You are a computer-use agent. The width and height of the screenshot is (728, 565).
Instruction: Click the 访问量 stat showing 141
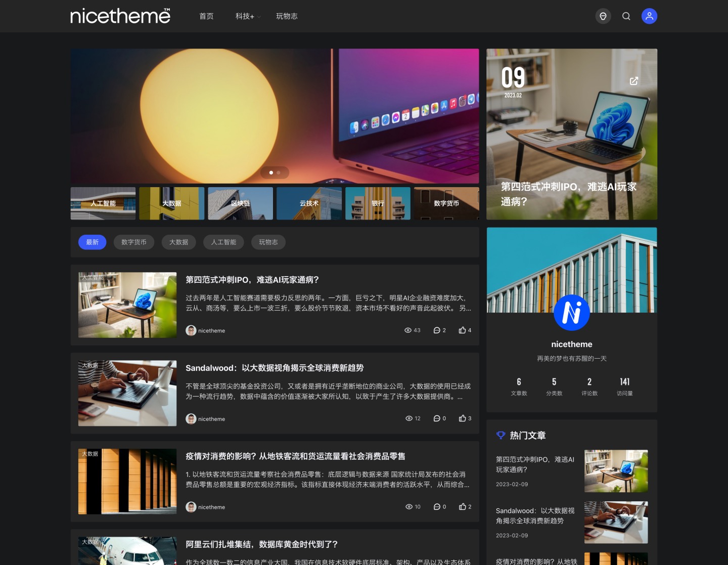[x=625, y=386]
